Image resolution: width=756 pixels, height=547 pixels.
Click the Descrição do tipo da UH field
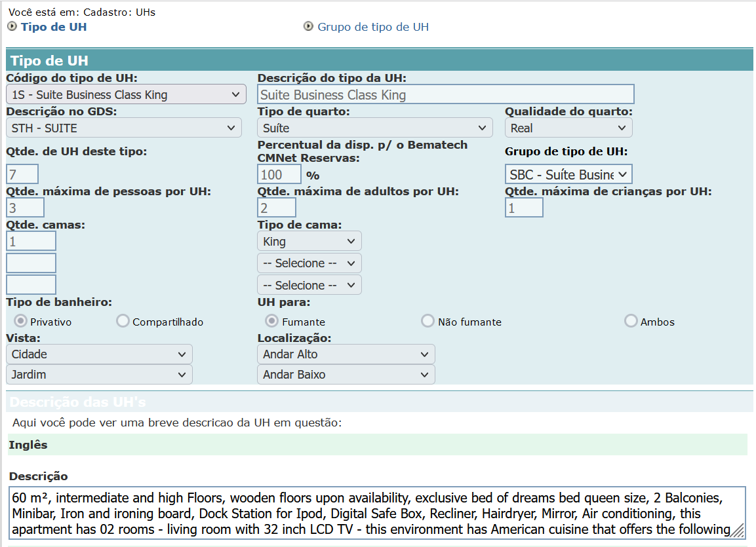(445, 94)
